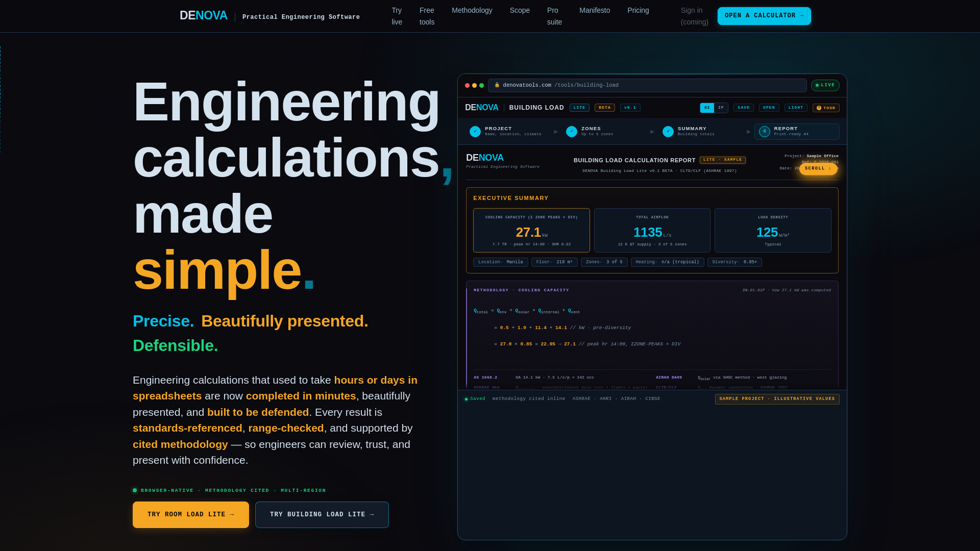
Task: Open the Scope nav item
Action: (520, 10)
